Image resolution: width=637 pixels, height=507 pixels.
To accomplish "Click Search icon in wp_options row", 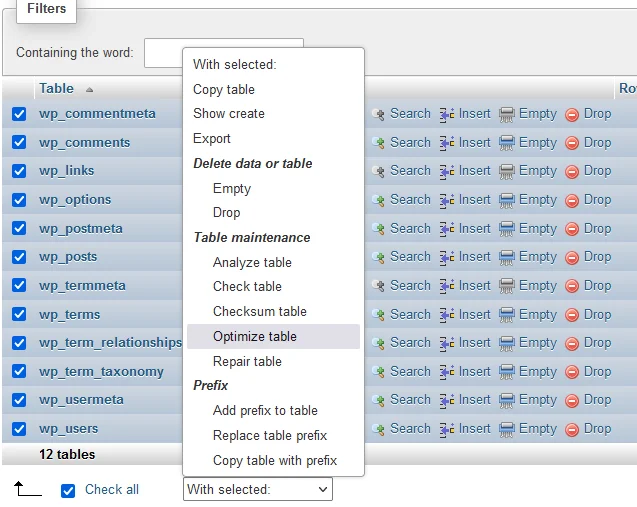I will pyautogui.click(x=378, y=200).
